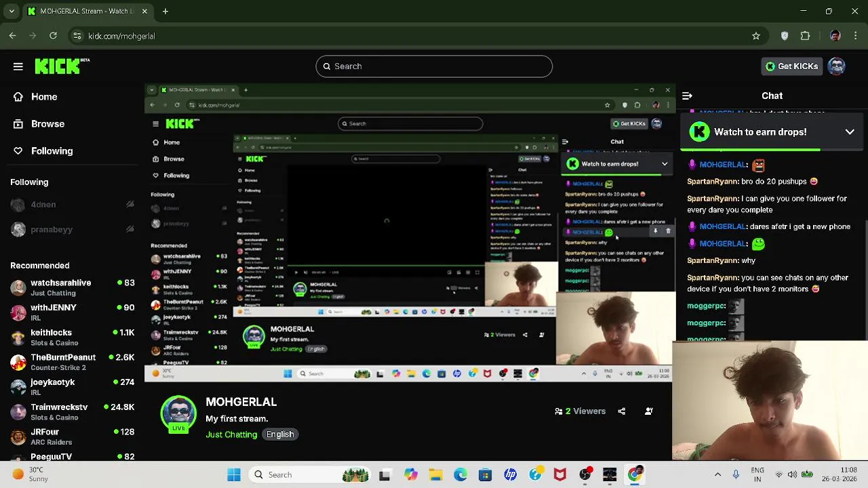Image resolution: width=868 pixels, height=488 pixels.
Task: Open the Chrome tab search dropdown
Action: pyautogui.click(x=12, y=12)
